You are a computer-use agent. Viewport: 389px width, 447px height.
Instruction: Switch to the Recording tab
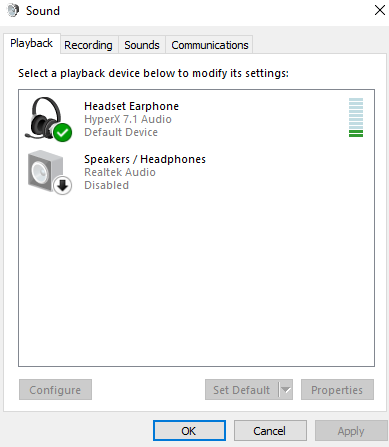(88, 45)
